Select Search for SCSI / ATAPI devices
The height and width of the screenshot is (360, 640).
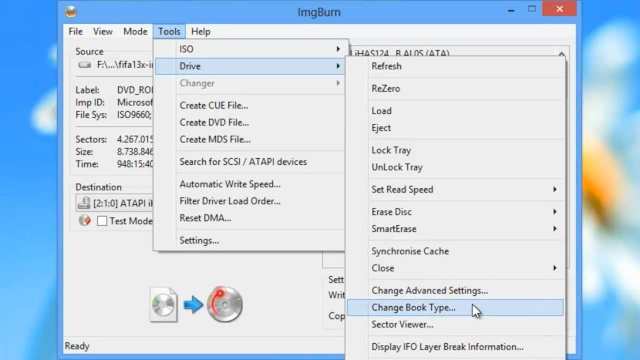(x=243, y=162)
